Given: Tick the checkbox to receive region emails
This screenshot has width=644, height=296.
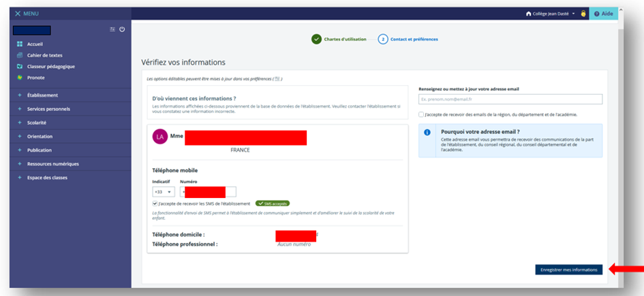Looking at the screenshot, I should 421,114.
